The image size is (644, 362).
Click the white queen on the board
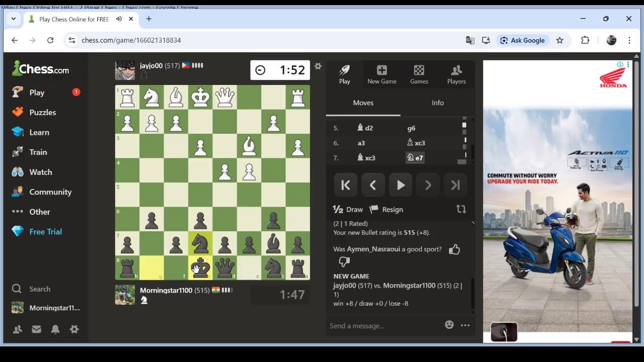pyautogui.click(x=225, y=97)
